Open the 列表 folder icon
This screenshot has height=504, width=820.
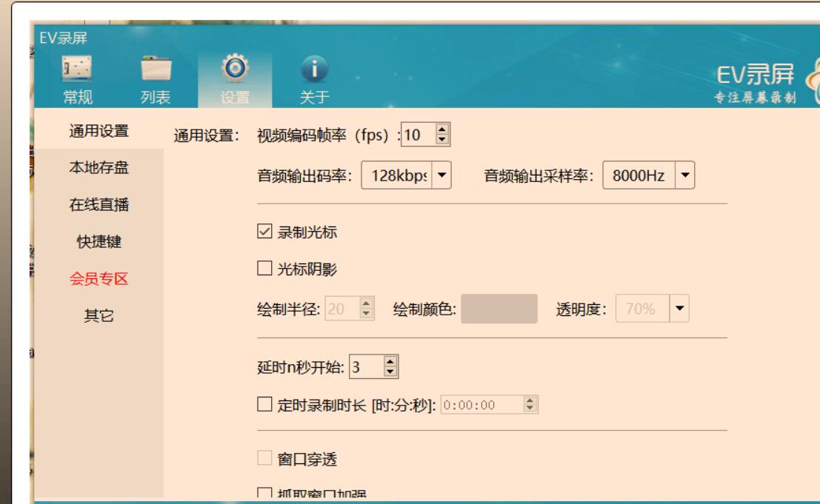coord(156,69)
